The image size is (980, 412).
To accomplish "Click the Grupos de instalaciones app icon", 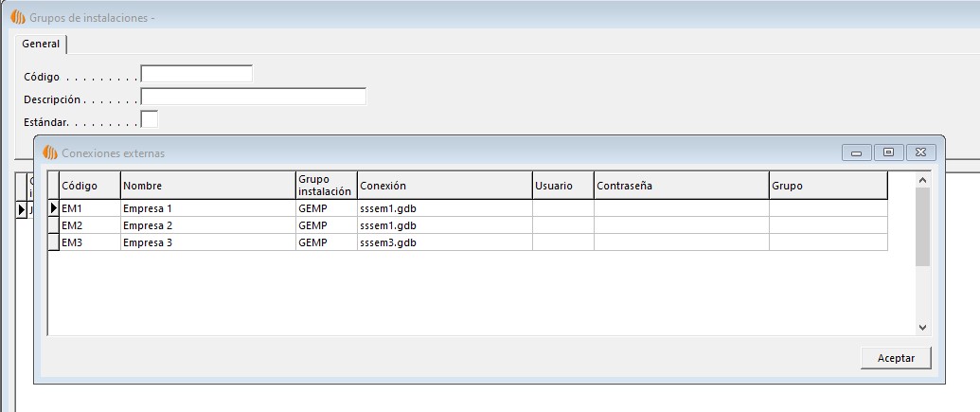I will 17,17.
